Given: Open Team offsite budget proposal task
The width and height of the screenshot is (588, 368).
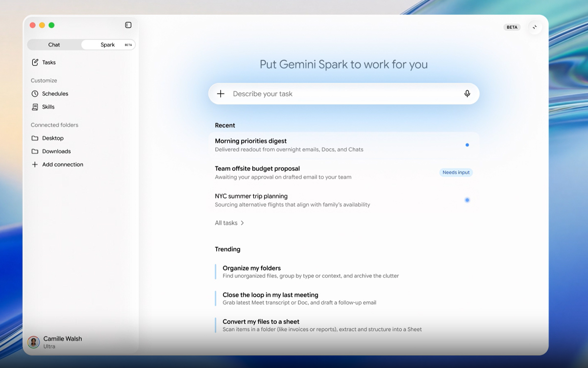Looking at the screenshot, I should pos(344,172).
